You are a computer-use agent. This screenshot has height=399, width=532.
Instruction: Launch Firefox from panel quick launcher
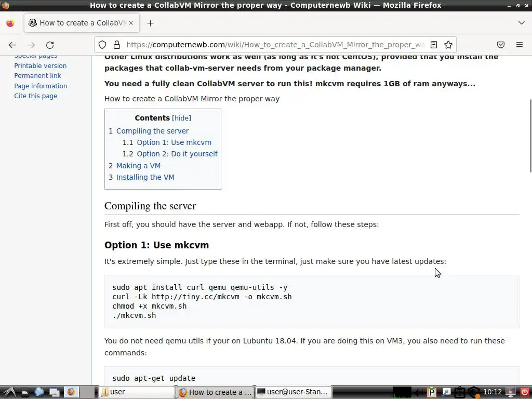tap(71, 392)
